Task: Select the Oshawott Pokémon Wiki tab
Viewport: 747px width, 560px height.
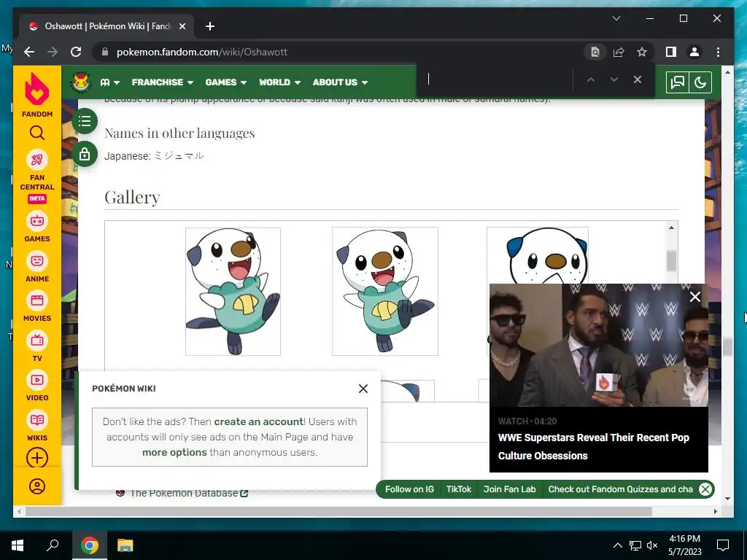Action: tap(107, 26)
